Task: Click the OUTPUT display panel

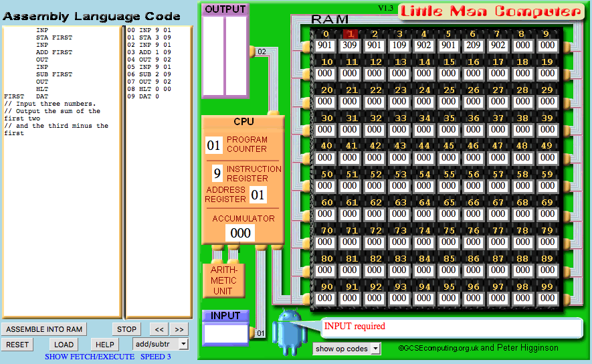Action: tap(225, 56)
